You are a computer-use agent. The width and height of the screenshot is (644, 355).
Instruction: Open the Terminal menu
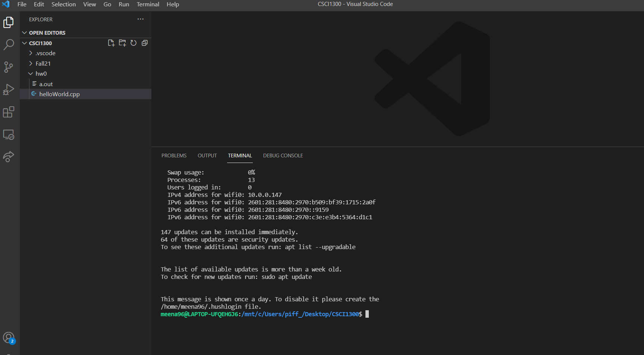[x=148, y=4]
